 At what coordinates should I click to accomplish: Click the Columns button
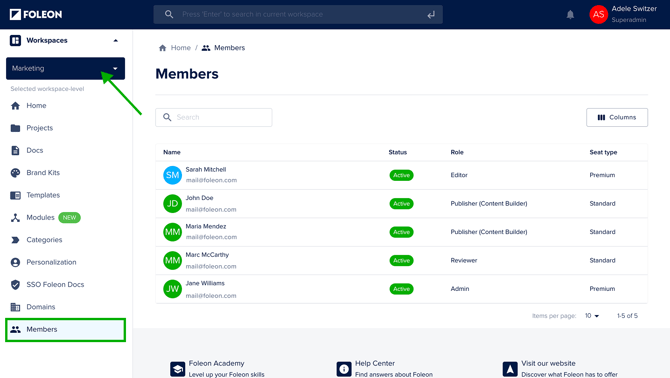pyautogui.click(x=617, y=117)
